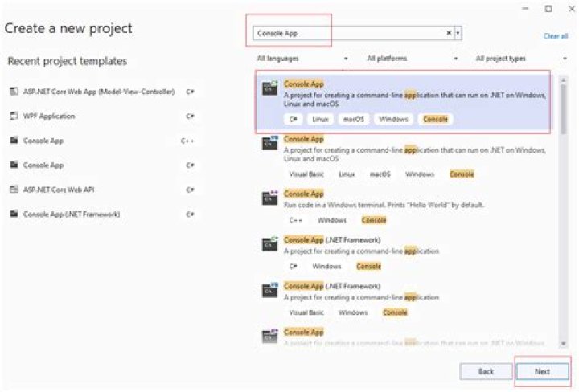Image resolution: width=579 pixels, height=392 pixels.
Task: Click the Console App (.NET Framework) recent template icon
Action: coord(14,214)
